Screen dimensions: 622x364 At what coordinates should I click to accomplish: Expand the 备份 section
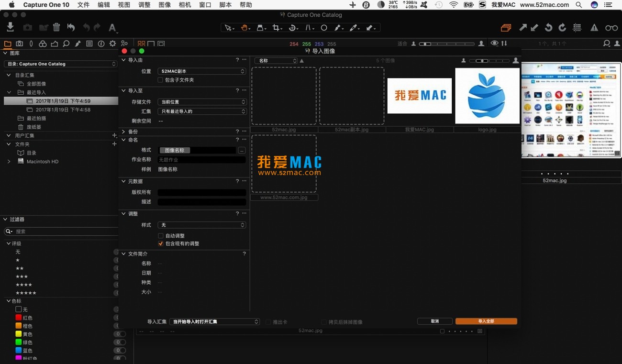point(123,132)
